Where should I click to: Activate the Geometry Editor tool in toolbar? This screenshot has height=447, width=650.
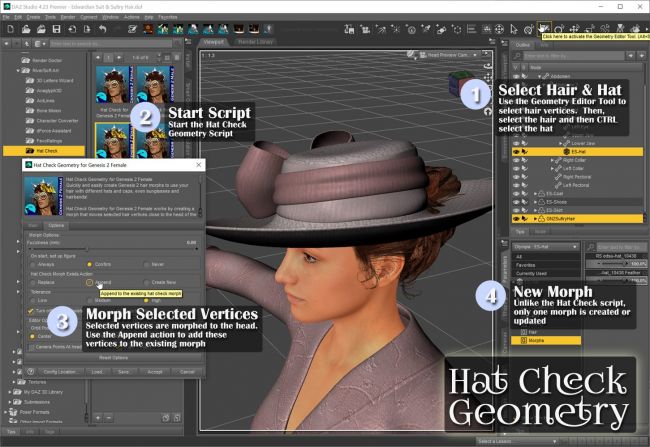click(543, 29)
